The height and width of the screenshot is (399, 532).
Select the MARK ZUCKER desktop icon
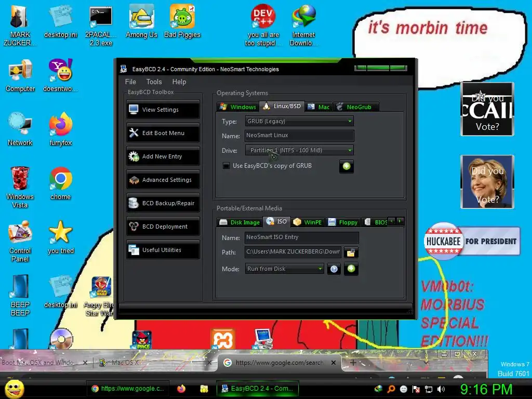(19, 26)
